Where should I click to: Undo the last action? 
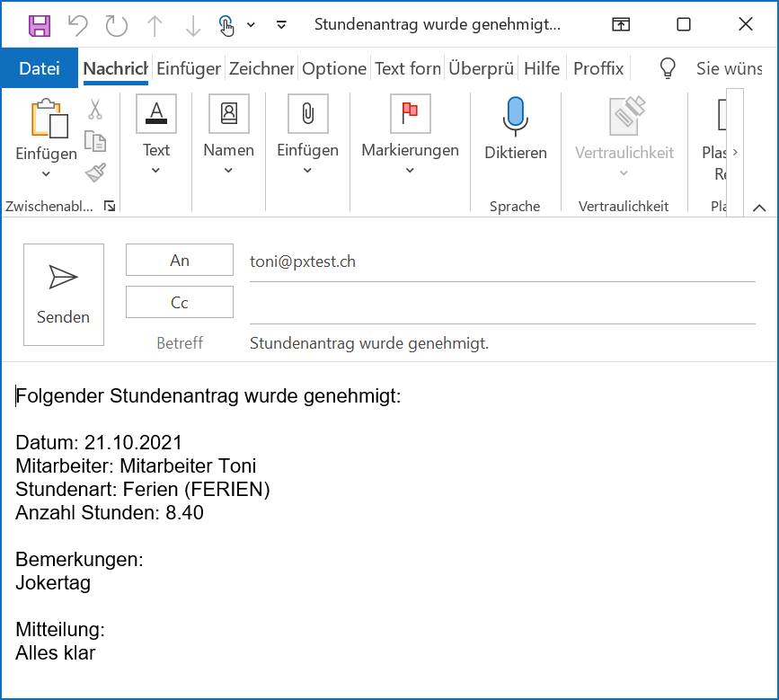pos(78,25)
